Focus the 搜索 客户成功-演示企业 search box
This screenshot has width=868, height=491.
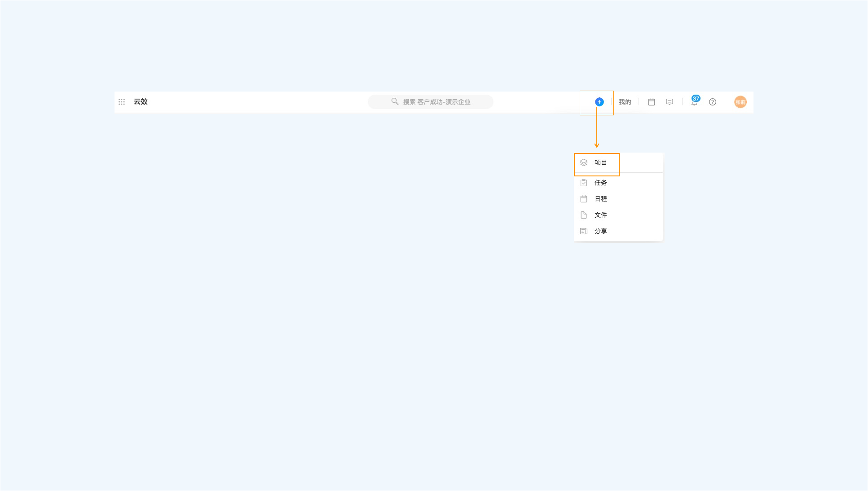coord(430,102)
